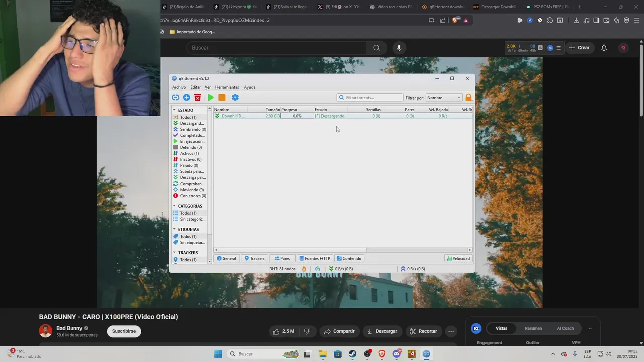
Task: Collapse the TRACKERS section
Action: [x=174, y=253]
